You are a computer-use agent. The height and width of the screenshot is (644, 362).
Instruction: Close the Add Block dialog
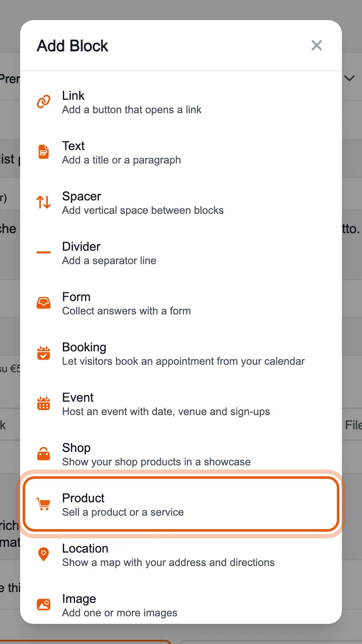coord(317,45)
